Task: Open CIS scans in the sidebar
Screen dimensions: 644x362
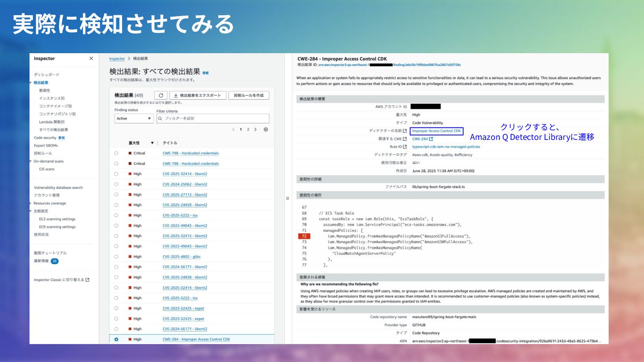Action: coord(47,169)
